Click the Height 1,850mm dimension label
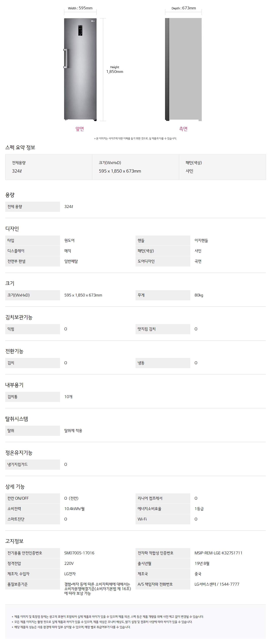Viewport: 271px width, 644px height. 114,69
